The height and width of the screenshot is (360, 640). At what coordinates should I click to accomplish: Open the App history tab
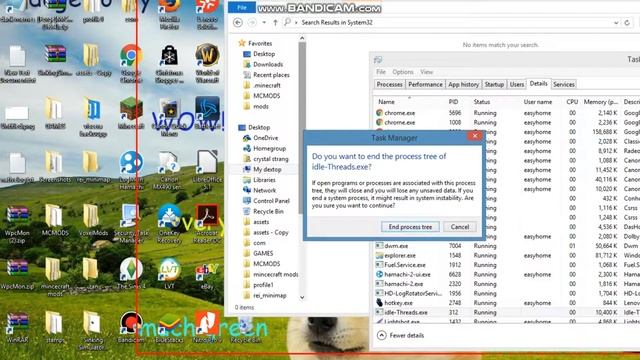463,84
